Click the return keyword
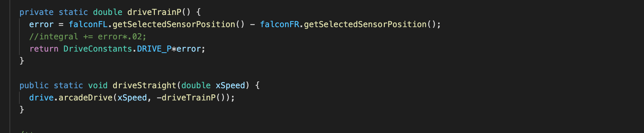Image resolution: width=644 pixels, height=133 pixels. (44, 49)
